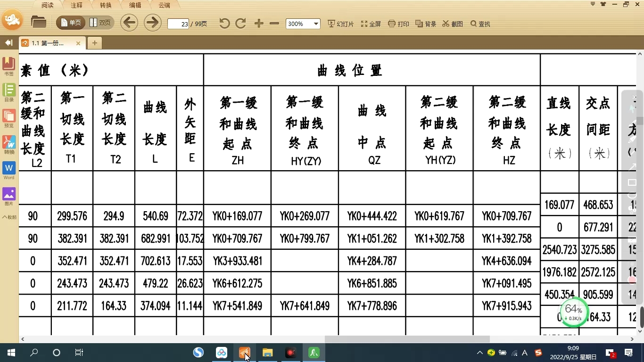Open the 300% zoom level dropdown
This screenshot has height=362, width=644.
(303, 24)
